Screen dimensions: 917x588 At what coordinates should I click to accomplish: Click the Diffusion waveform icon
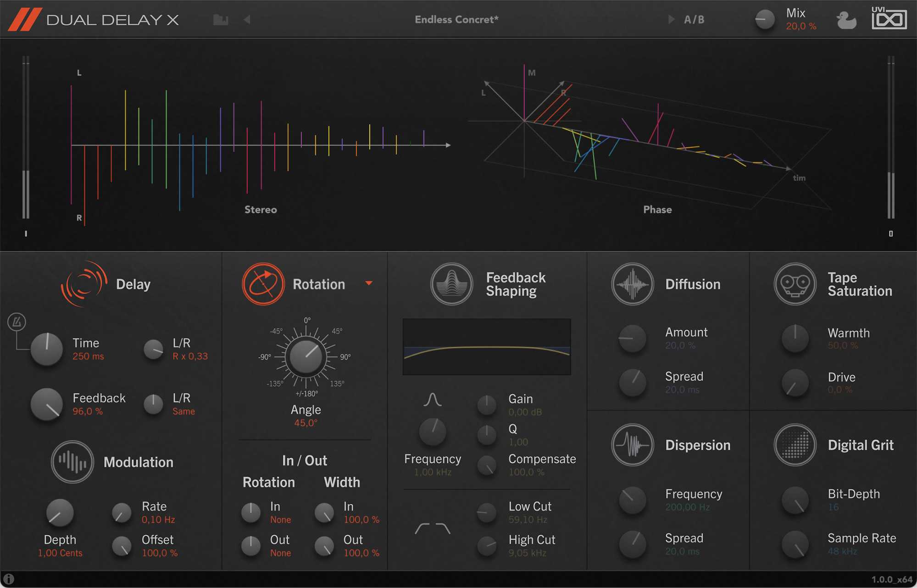tap(632, 284)
